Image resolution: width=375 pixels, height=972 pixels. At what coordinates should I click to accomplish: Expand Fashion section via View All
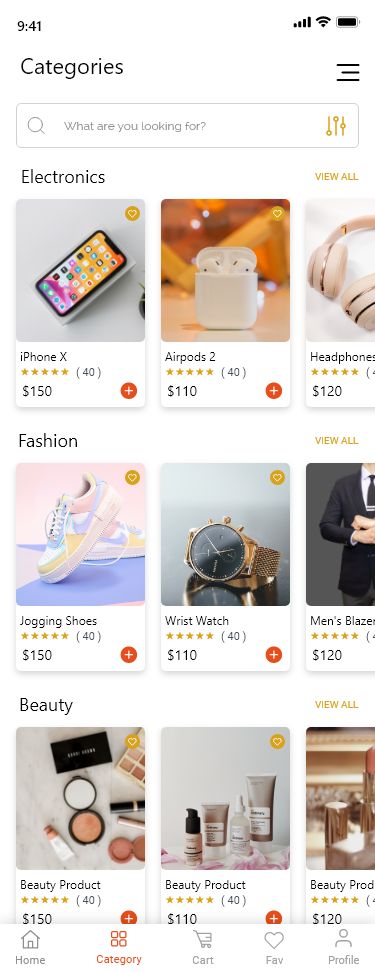[337, 441]
